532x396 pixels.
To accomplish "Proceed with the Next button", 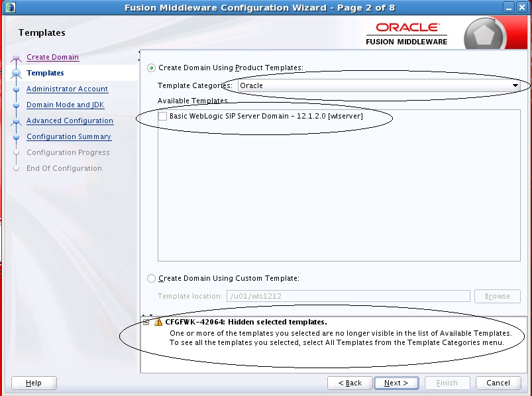I will coord(396,383).
